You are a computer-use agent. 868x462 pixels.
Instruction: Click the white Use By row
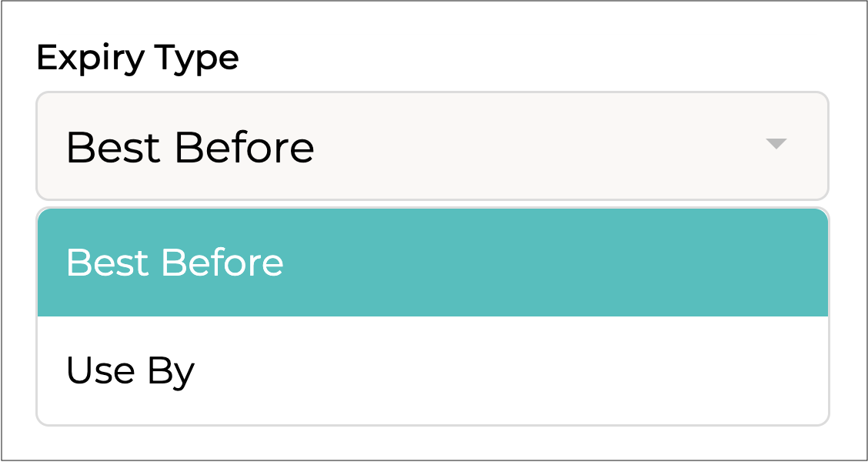pos(432,370)
